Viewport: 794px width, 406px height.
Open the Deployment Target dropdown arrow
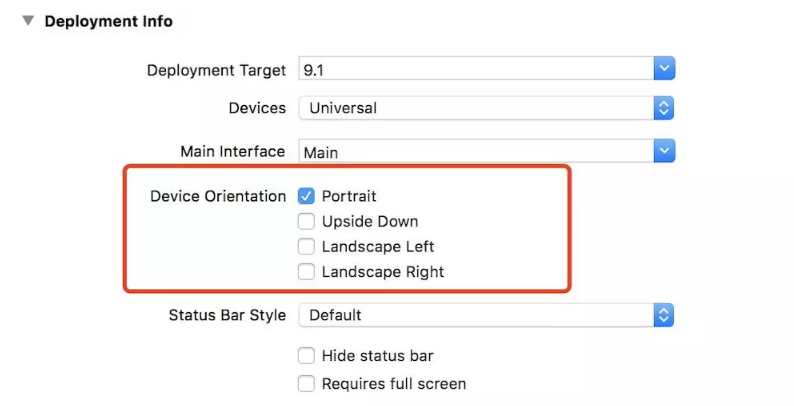[664, 69]
